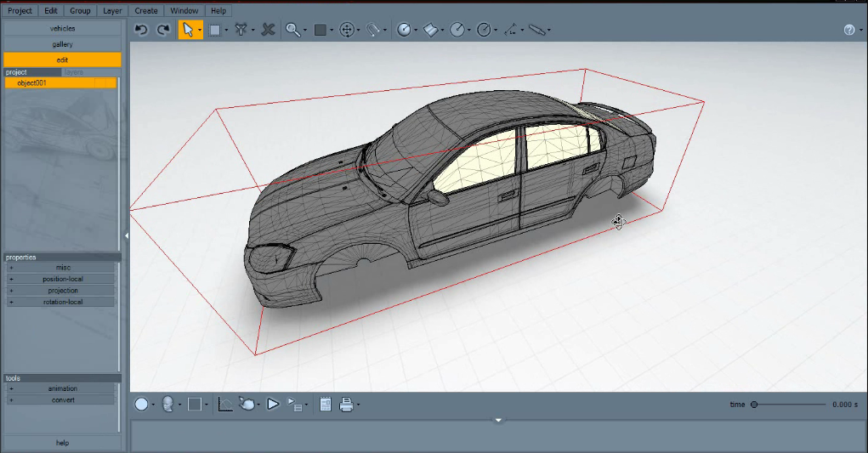Open help with the question mark icon
The image size is (868, 453).
point(849,30)
